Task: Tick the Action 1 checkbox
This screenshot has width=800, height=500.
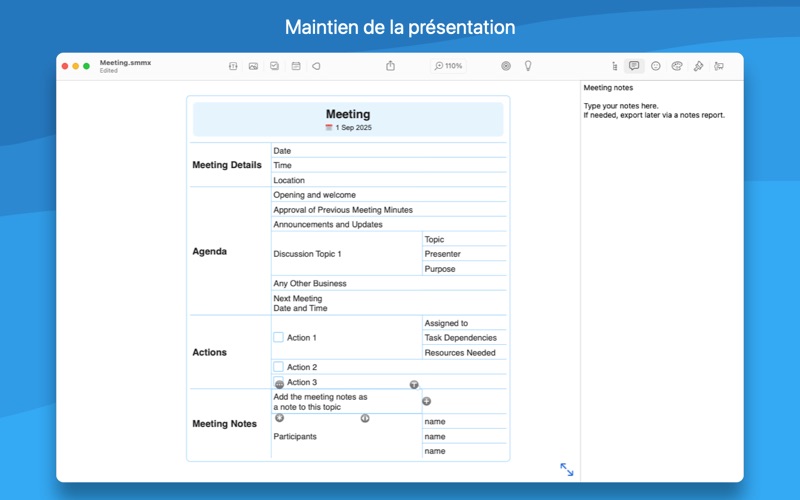Action: pyautogui.click(x=279, y=337)
